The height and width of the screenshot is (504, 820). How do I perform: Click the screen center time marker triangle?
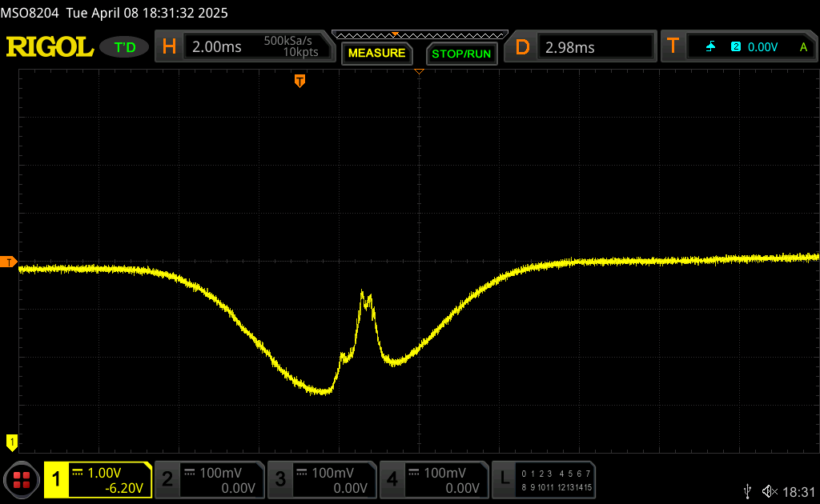[x=419, y=71]
